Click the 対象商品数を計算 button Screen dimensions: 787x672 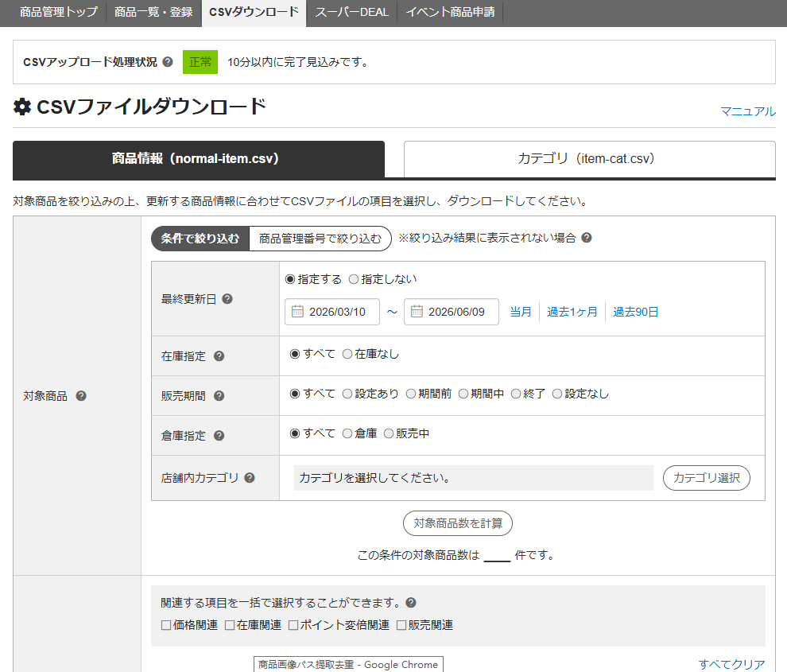click(458, 523)
